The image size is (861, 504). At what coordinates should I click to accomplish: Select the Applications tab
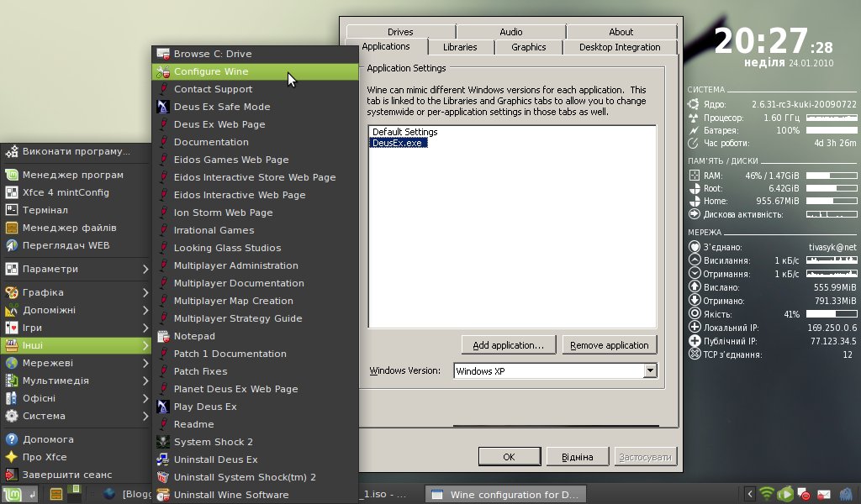(386, 46)
